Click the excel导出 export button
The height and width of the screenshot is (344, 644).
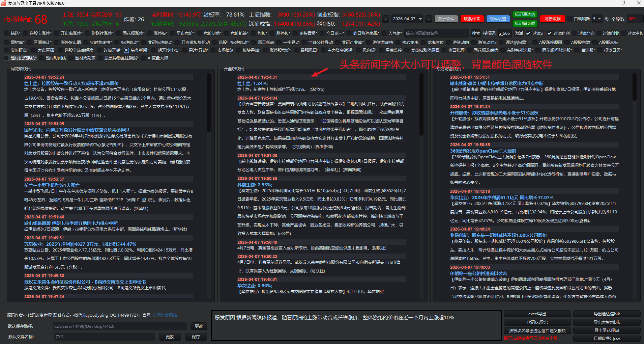537,314
